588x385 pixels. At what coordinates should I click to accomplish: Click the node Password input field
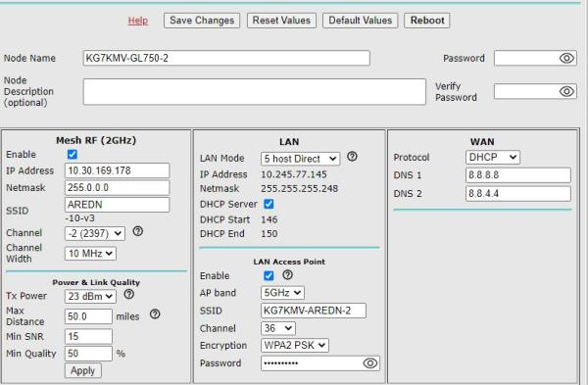pyautogui.click(x=535, y=58)
